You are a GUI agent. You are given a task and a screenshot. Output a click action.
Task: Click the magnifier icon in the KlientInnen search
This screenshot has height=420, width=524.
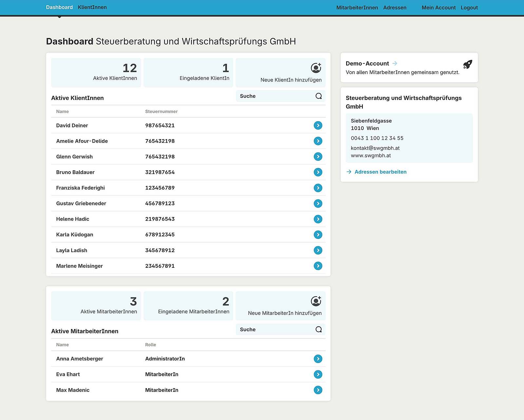click(318, 96)
